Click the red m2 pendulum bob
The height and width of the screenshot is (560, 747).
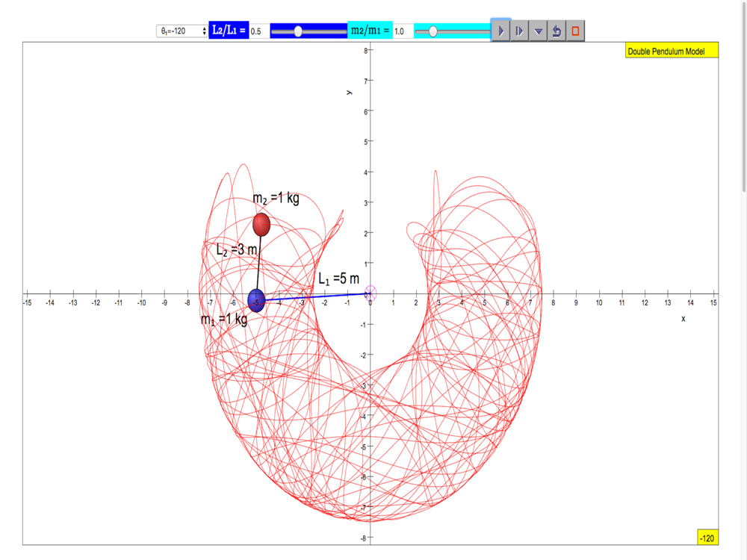[x=261, y=225]
